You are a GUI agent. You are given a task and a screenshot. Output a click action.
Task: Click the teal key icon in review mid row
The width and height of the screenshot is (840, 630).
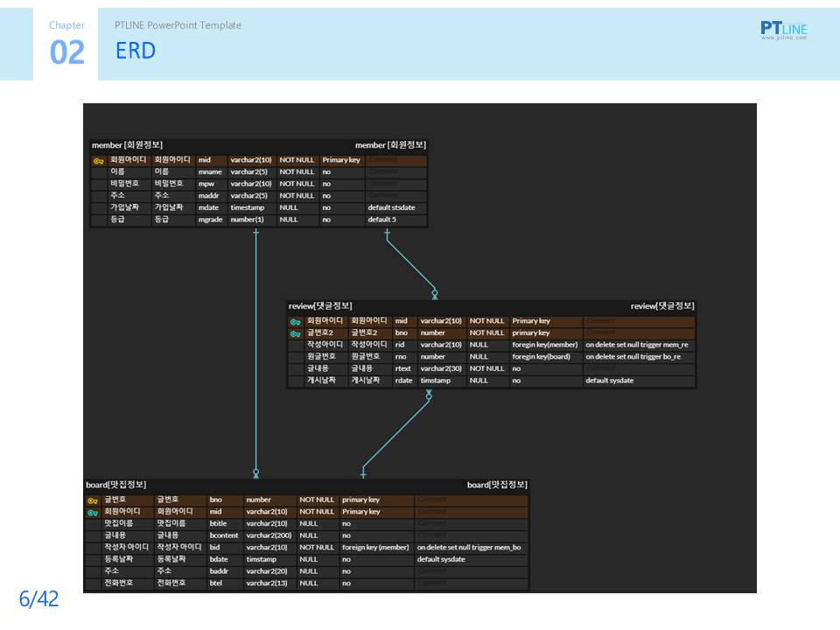295,322
